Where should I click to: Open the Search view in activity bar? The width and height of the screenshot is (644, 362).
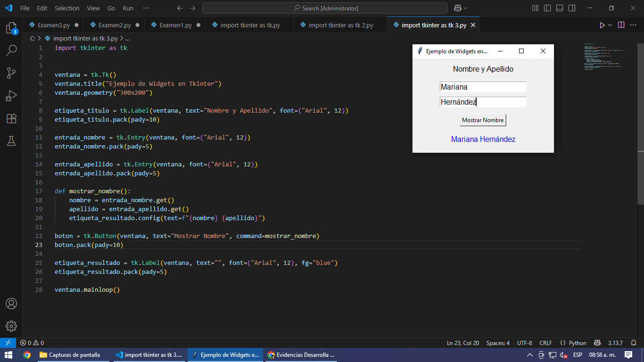(x=11, y=50)
